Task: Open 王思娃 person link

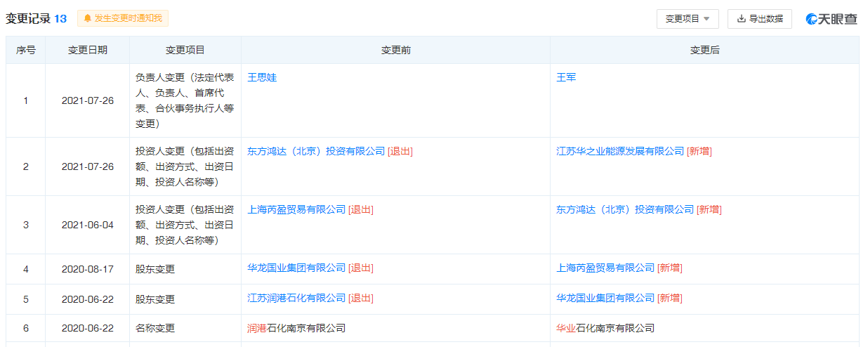Action: 262,77
